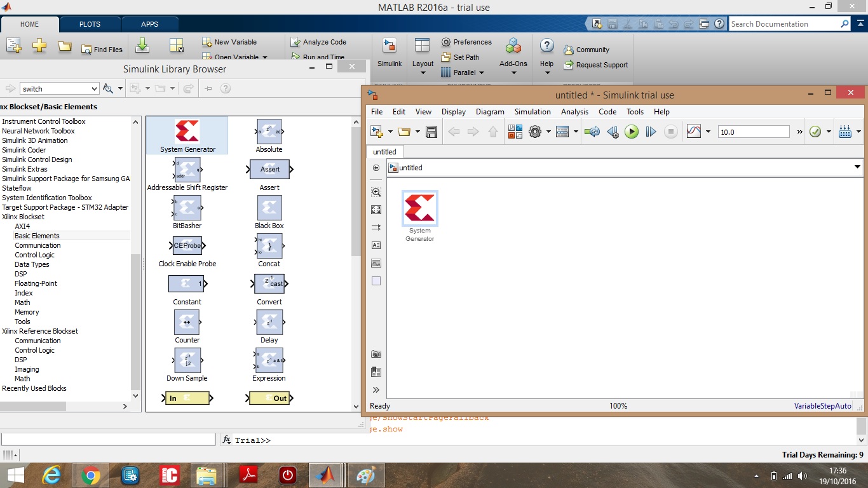868x488 pixels.
Task: Click the Simulink icon in MATLAB ribbon
Action: pyautogui.click(x=390, y=53)
